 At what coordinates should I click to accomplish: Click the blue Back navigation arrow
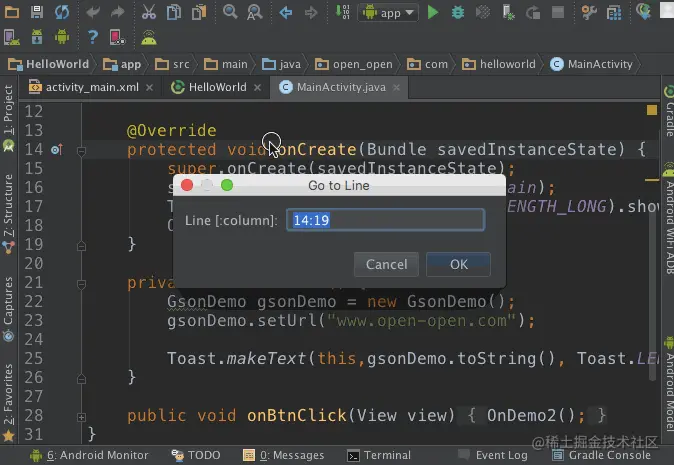(285, 12)
